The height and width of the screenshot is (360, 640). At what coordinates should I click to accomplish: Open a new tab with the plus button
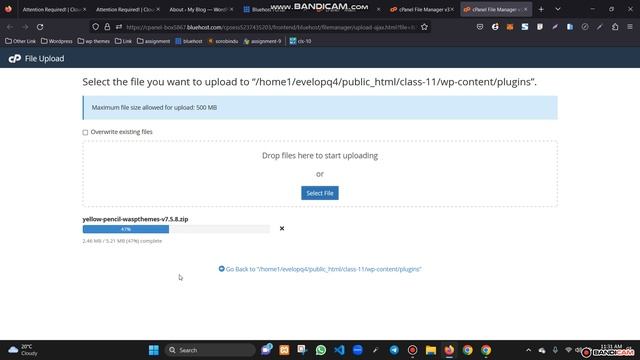(541, 9)
